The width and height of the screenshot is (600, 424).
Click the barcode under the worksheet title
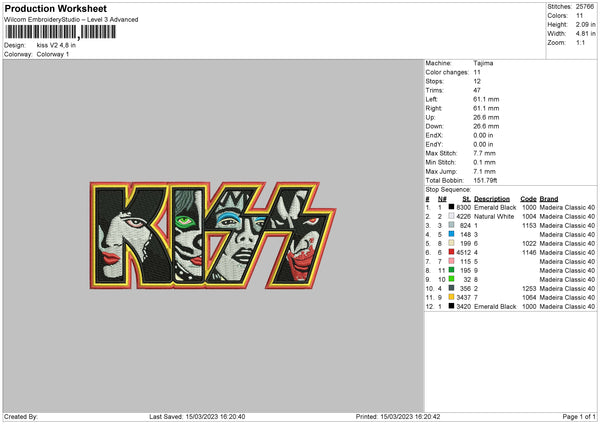[60, 32]
